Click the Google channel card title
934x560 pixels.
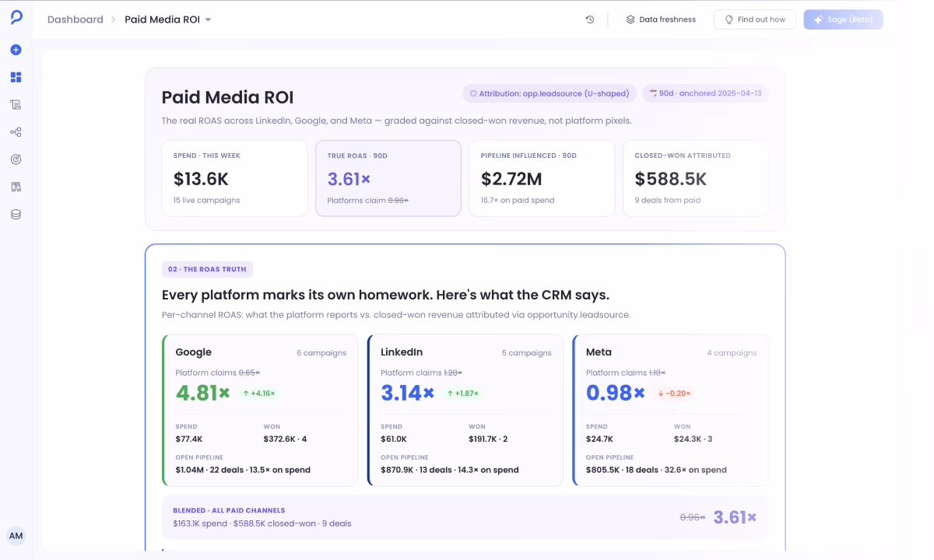pyautogui.click(x=194, y=352)
